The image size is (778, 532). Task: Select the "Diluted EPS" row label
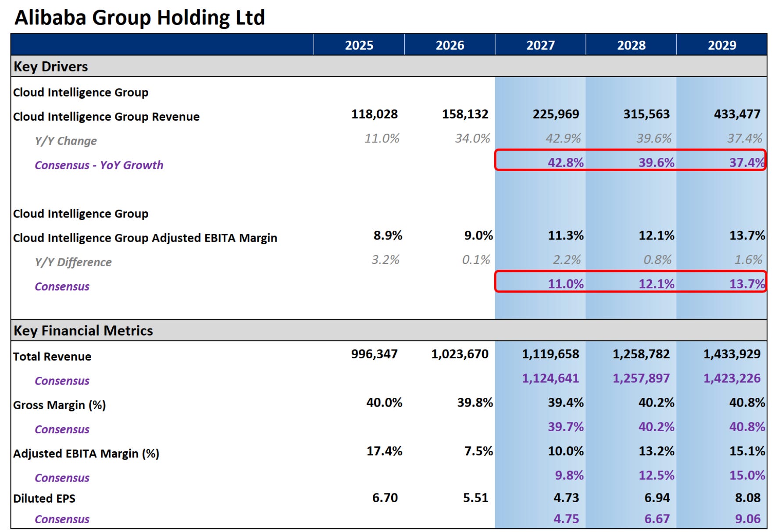click(44, 499)
